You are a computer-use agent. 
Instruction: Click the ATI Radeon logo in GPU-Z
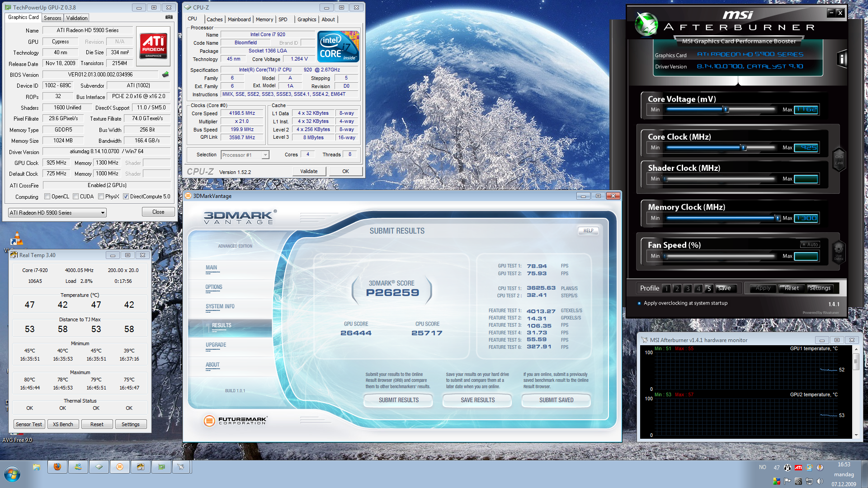pyautogui.click(x=154, y=46)
